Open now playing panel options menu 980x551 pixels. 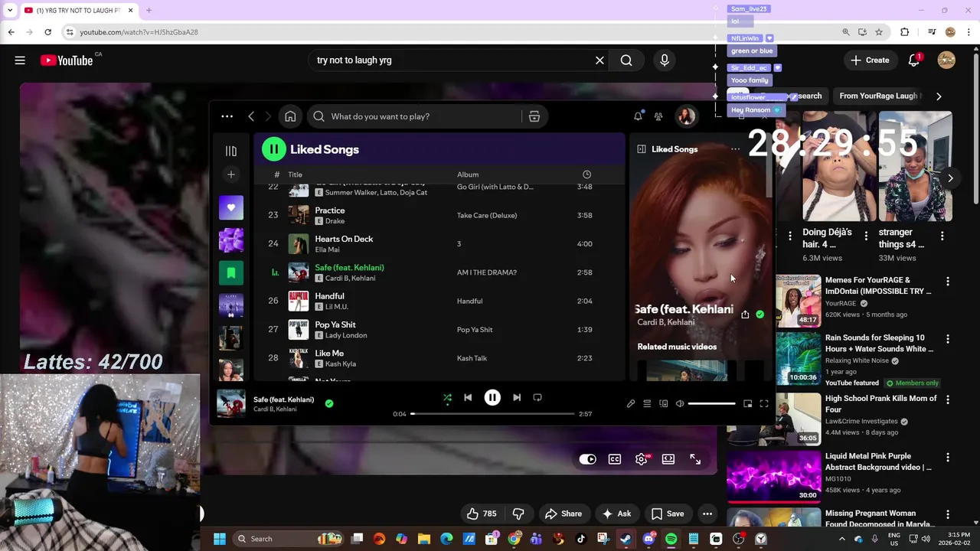coord(736,149)
